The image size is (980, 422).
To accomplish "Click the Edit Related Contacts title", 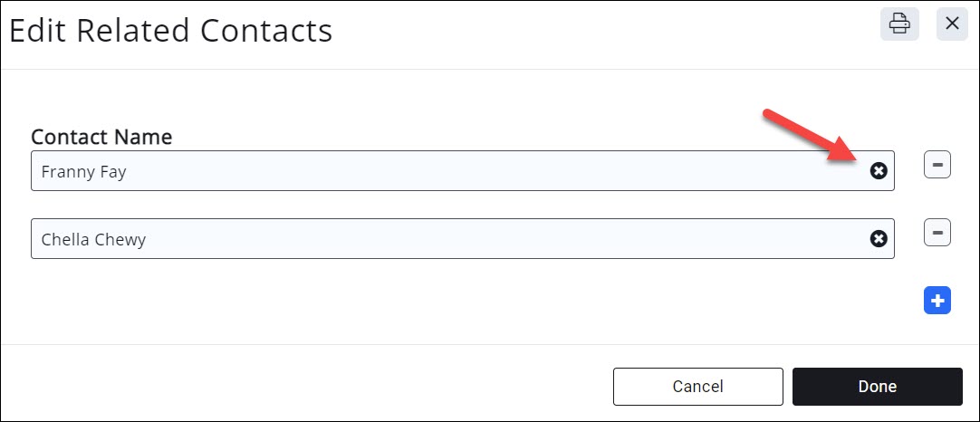I will pos(170,31).
